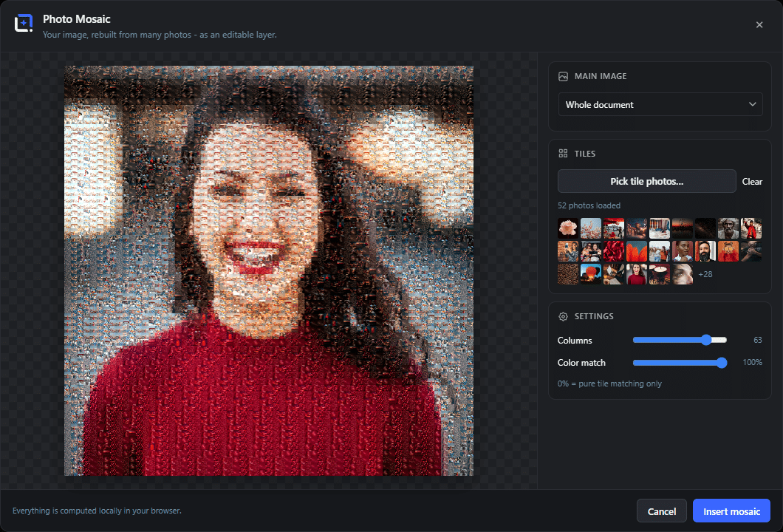This screenshot has height=532, width=783.
Task: Click the Tiles grid icon
Action: 564,154
